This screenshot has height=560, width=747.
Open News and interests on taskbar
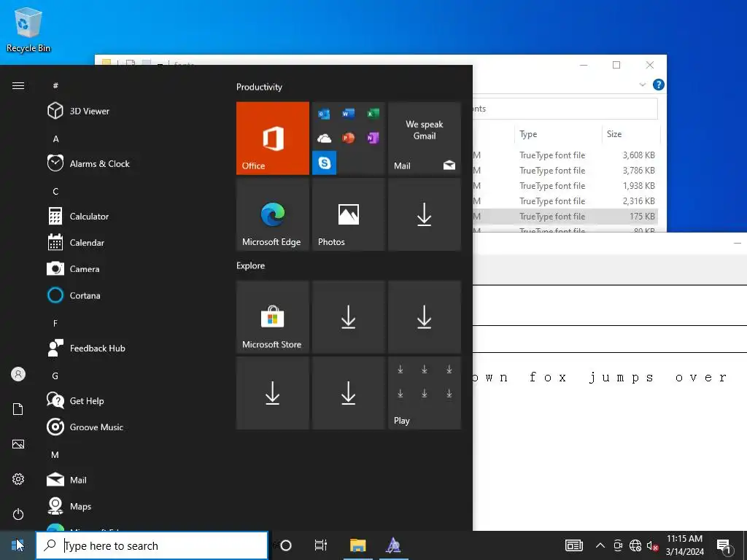(x=573, y=545)
